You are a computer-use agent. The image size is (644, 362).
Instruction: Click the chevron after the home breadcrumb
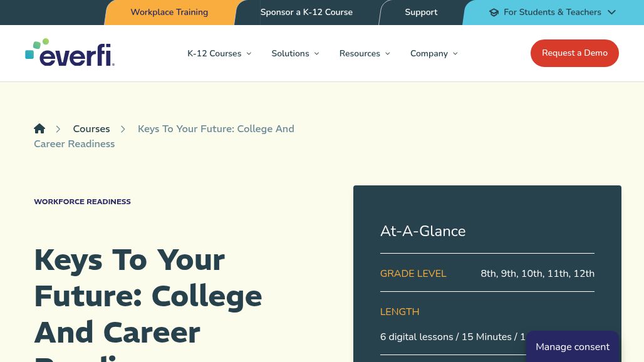58,129
